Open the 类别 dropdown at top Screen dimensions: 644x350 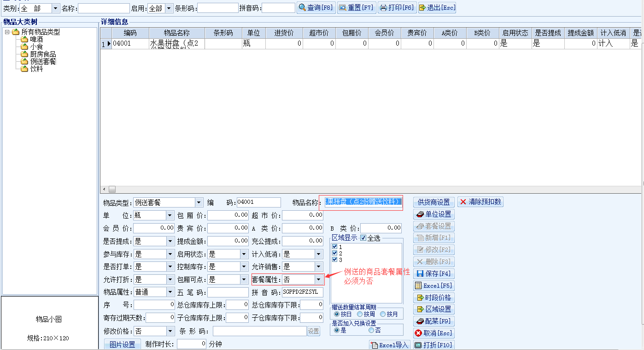click(x=56, y=8)
